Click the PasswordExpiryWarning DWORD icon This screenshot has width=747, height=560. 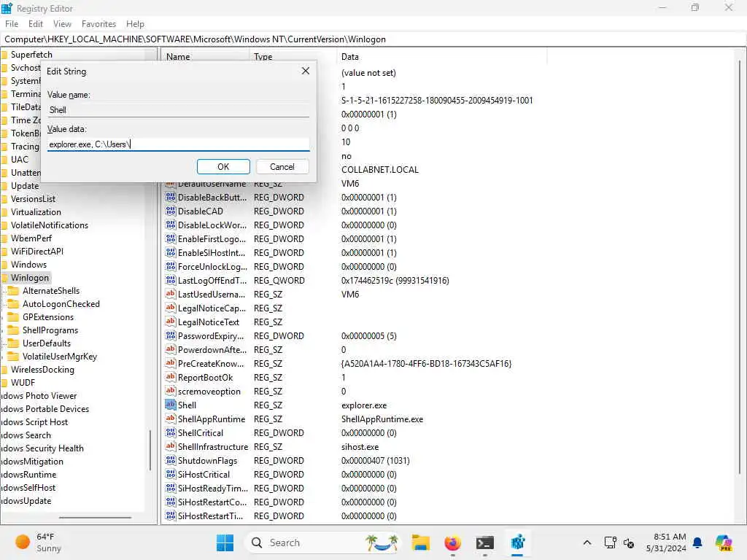pos(170,335)
